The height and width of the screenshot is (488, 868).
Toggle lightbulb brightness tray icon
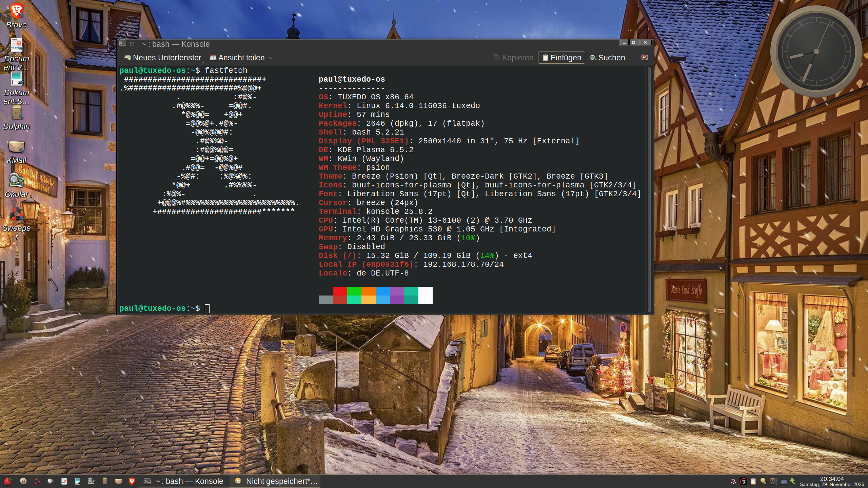click(763, 481)
